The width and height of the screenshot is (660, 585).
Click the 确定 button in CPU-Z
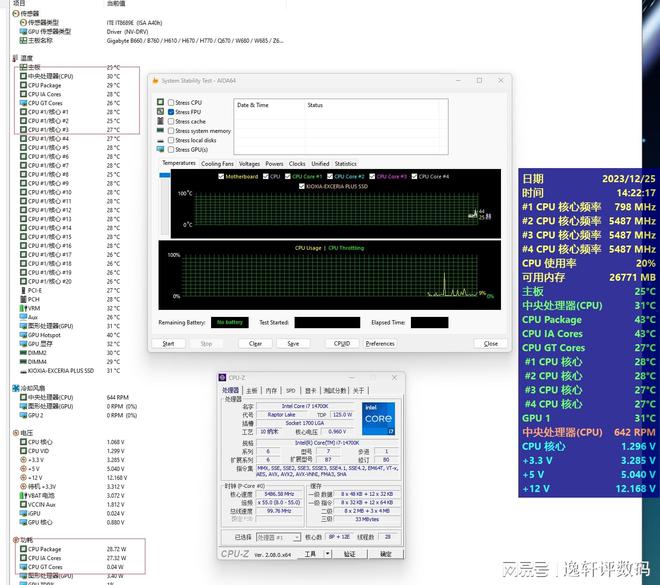pos(386,554)
